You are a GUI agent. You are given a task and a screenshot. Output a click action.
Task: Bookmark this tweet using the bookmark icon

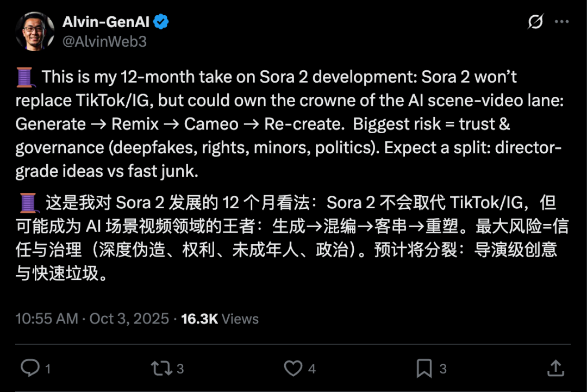(x=424, y=369)
